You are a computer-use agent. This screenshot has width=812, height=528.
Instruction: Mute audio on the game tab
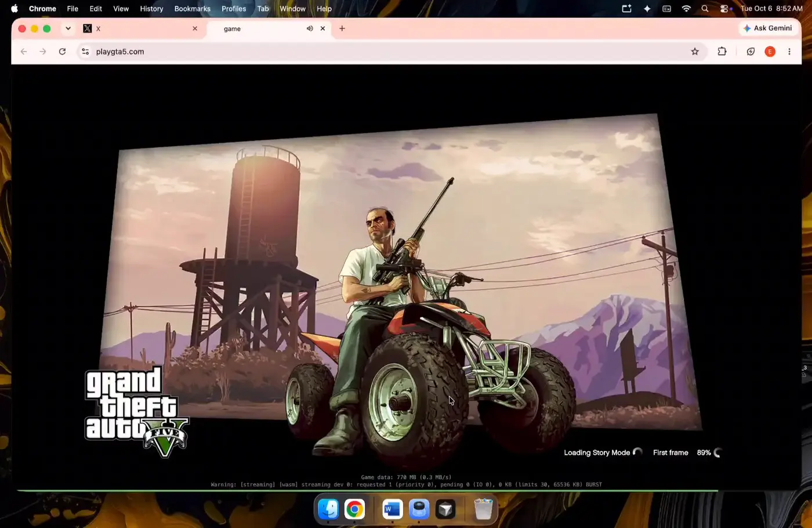point(310,28)
